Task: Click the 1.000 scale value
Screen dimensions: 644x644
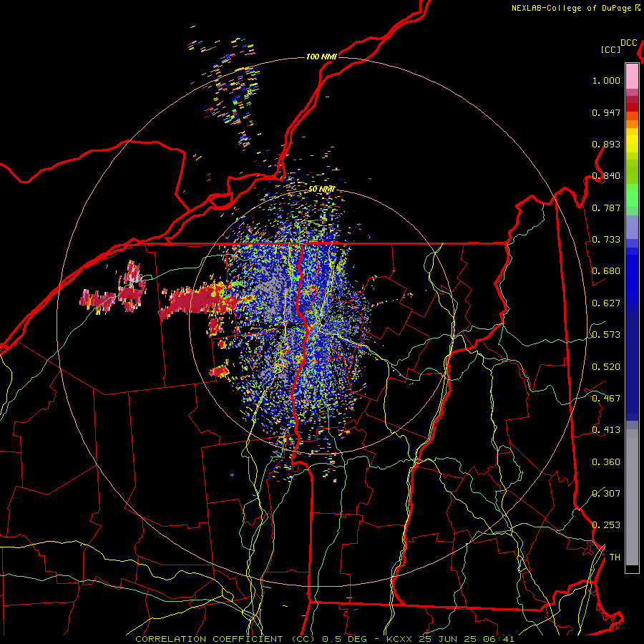Action: coord(606,80)
